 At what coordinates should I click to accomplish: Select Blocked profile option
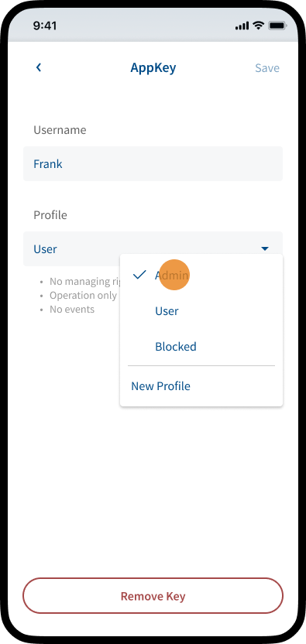point(176,347)
